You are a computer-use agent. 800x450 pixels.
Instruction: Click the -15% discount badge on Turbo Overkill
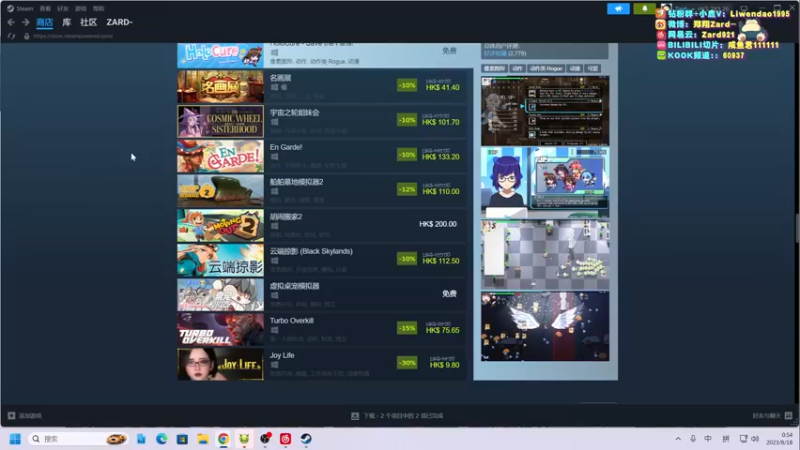pyautogui.click(x=407, y=328)
